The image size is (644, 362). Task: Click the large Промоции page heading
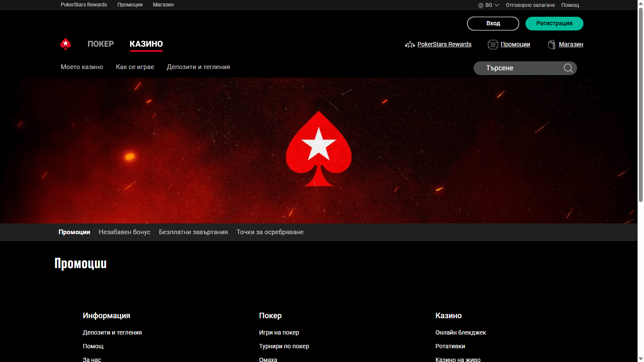[80, 263]
